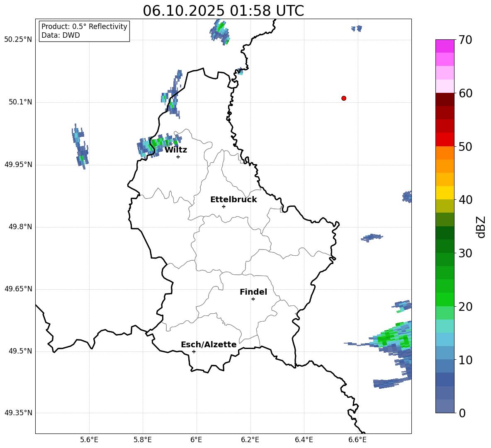Viewport: 491px width, 448px height.
Task: Click the Findel city label
Action: click(253, 292)
